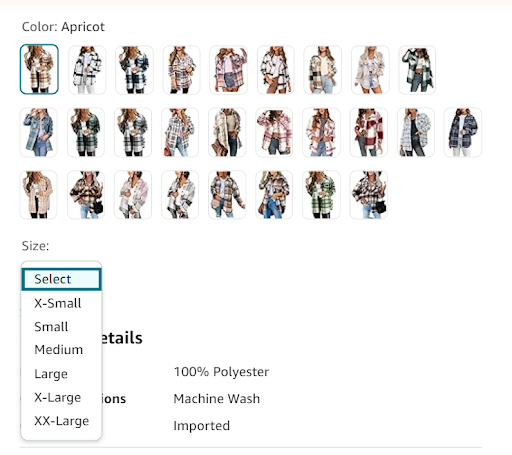
Task: Choose Small from the size list
Action: 61,327
